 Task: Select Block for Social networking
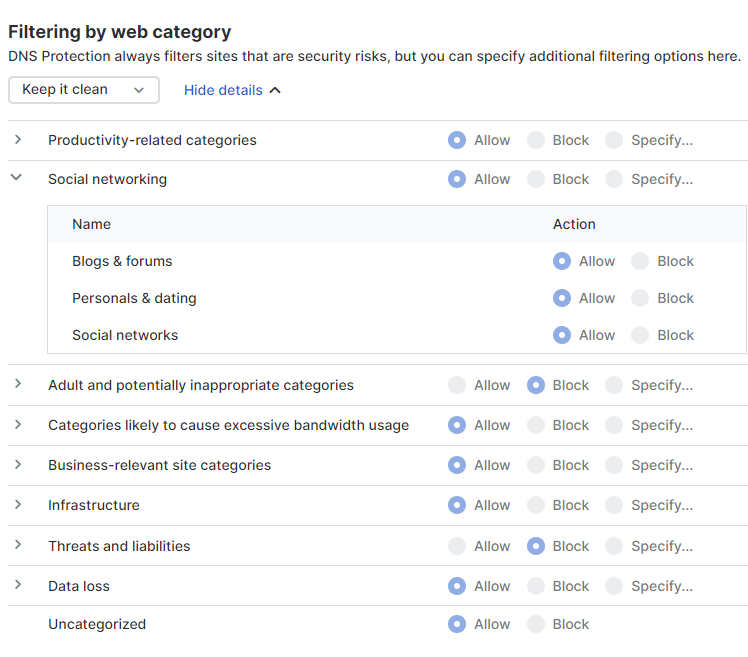coord(536,179)
